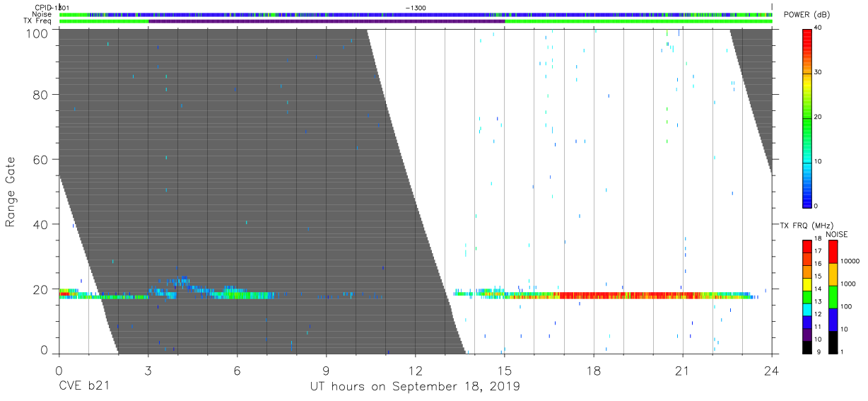The height and width of the screenshot is (401, 868).
Task: Click the 'TX Freq' strip label at top
Action: click(x=39, y=21)
